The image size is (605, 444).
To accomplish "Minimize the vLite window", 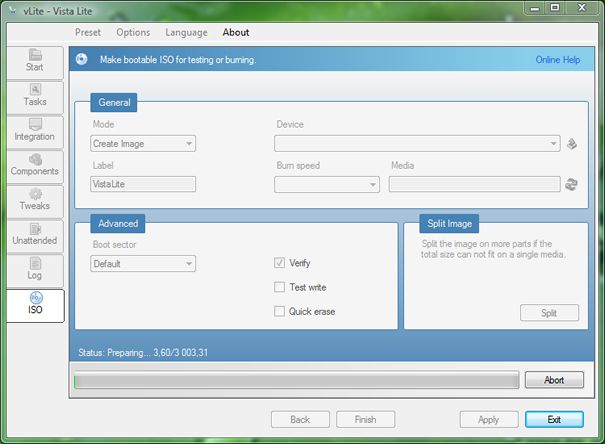I will click(535, 8).
